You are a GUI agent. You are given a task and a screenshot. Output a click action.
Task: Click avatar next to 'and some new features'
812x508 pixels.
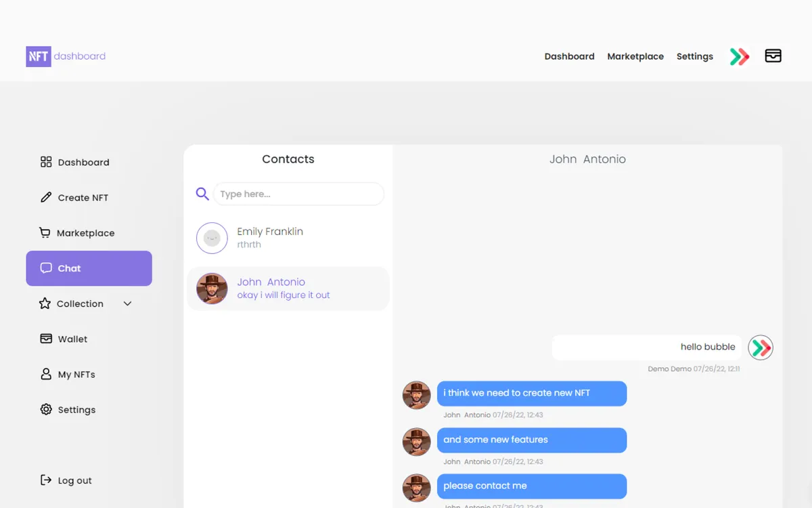(x=417, y=442)
